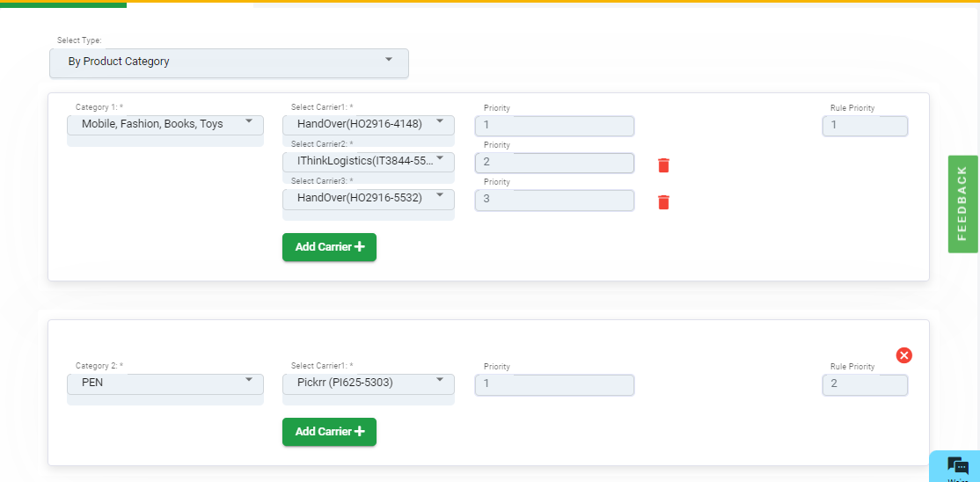Click the Select Type label
The width and height of the screenshot is (980, 482).
click(79, 40)
